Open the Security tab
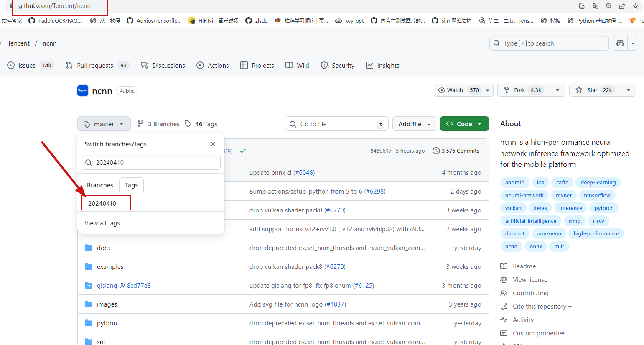 click(x=337, y=65)
